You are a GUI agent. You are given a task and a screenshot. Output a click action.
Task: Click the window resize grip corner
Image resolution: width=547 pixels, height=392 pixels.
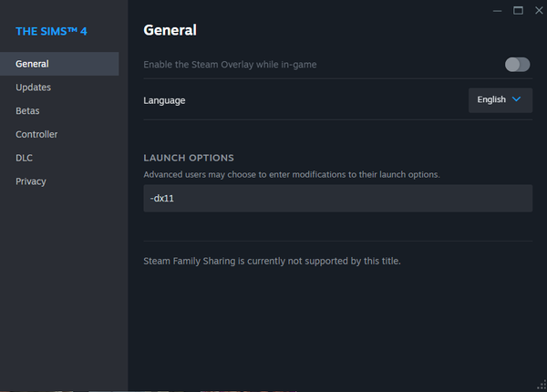pyautogui.click(x=541, y=386)
